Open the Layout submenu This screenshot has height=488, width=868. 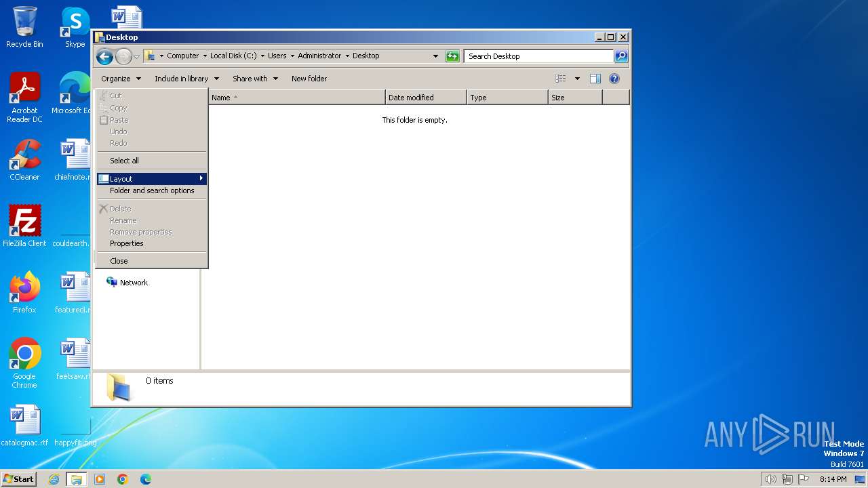click(x=152, y=179)
